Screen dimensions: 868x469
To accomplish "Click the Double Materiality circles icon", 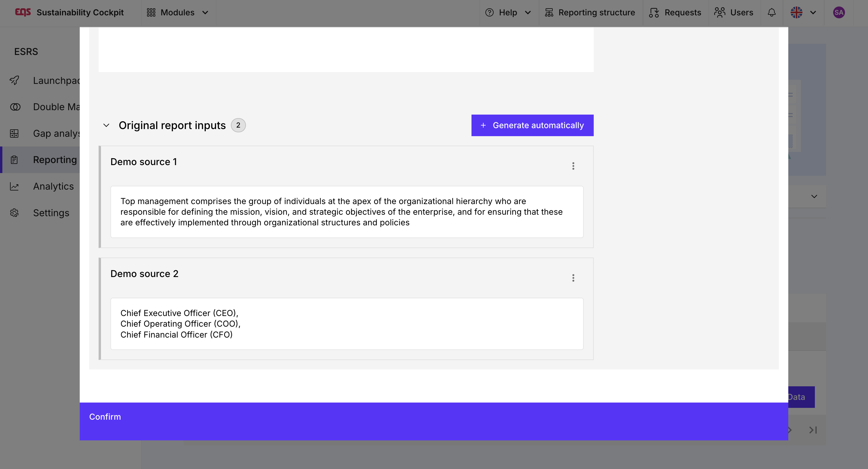I will point(15,107).
